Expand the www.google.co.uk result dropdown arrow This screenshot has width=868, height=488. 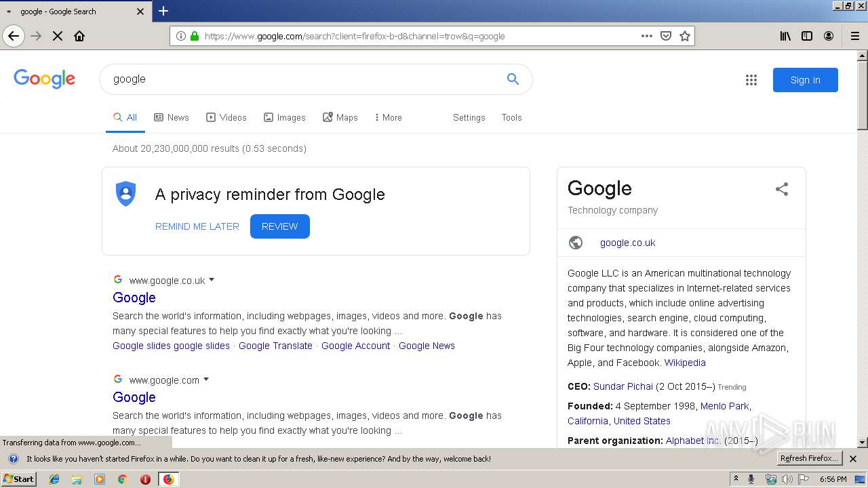[x=212, y=279]
